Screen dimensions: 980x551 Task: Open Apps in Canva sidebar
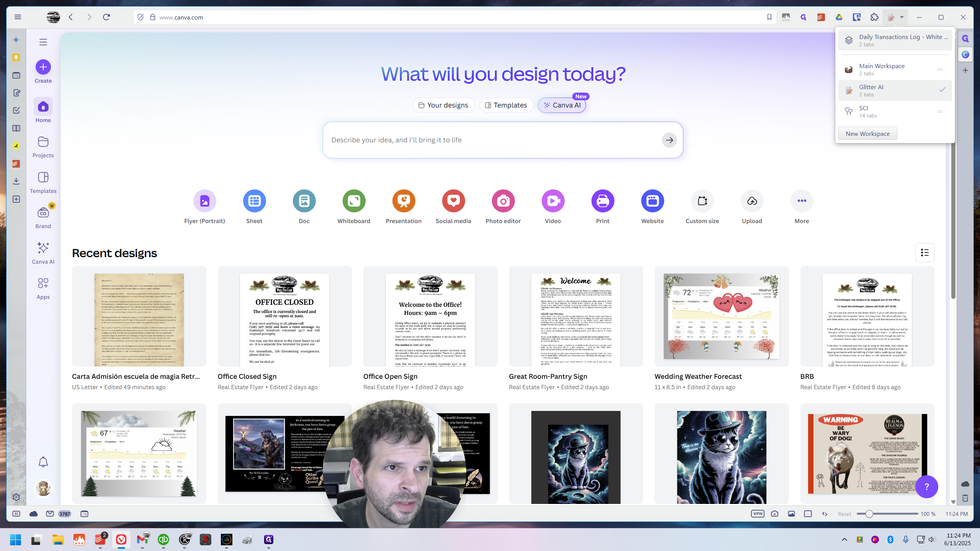[43, 288]
